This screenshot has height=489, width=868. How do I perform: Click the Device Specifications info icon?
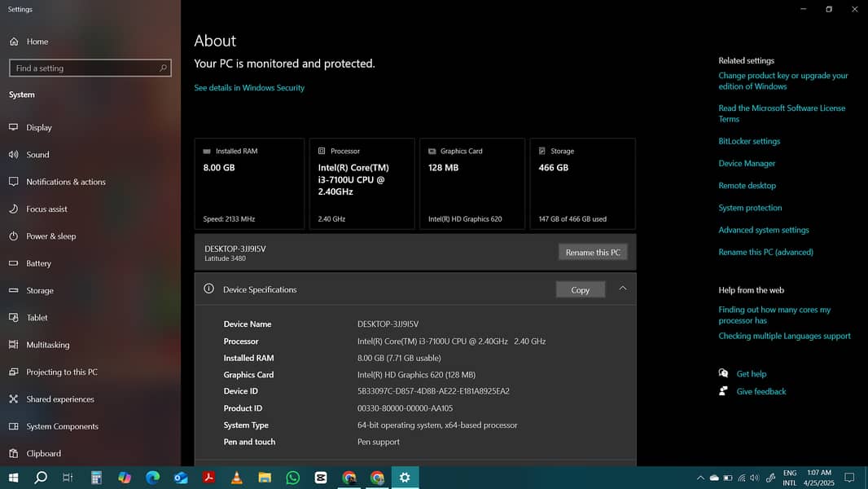208,289
